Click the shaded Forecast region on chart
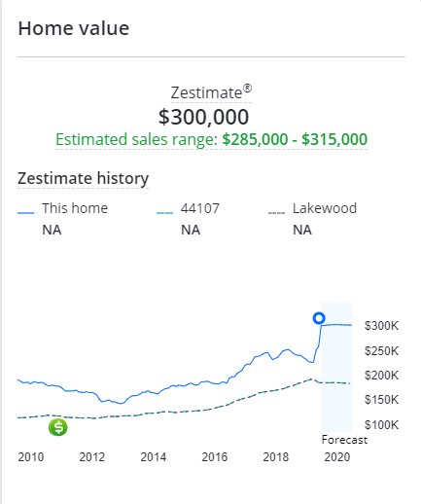Screen dimensions: 421x504 click(336, 367)
